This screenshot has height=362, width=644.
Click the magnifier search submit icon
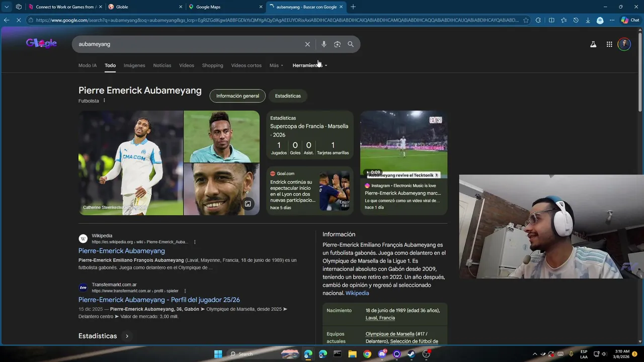click(x=351, y=44)
